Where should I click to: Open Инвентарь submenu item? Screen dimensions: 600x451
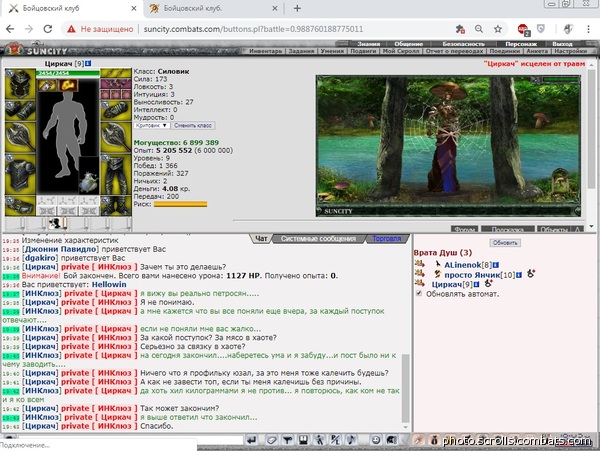(x=265, y=51)
